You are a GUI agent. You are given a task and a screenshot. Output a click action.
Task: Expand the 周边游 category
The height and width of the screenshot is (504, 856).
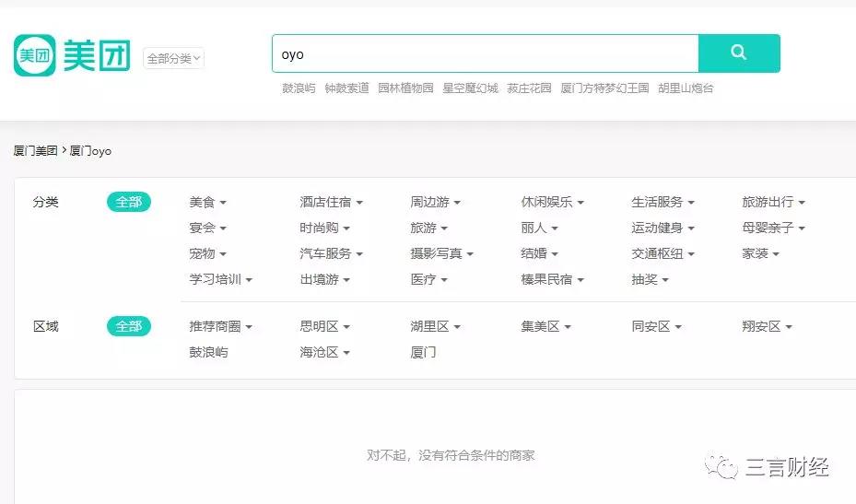[435, 202]
